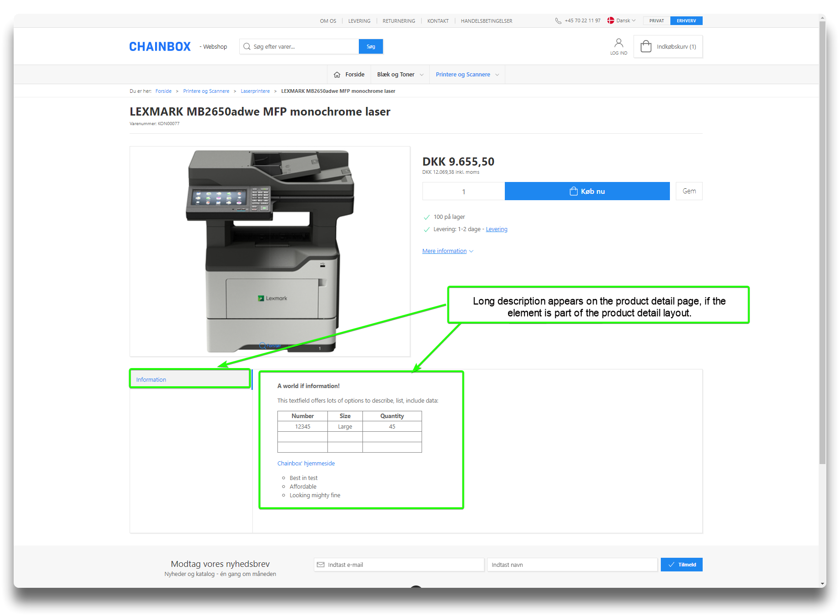Click the phone icon by the number
The height and width of the screenshot is (616, 840).
point(558,21)
